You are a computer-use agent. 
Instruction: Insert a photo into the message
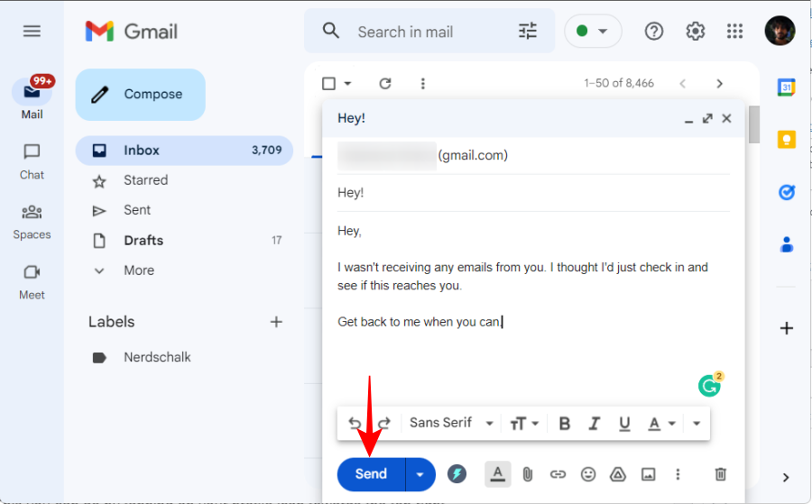pyautogui.click(x=648, y=474)
